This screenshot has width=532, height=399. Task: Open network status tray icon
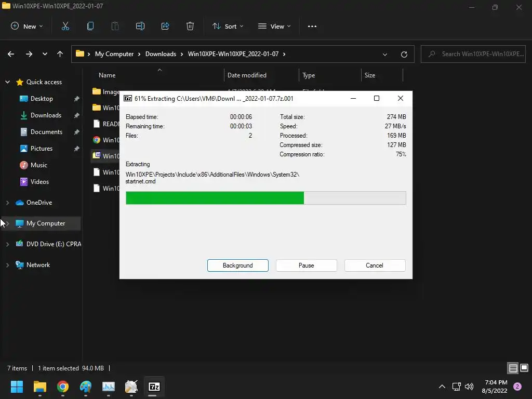pyautogui.click(x=456, y=387)
